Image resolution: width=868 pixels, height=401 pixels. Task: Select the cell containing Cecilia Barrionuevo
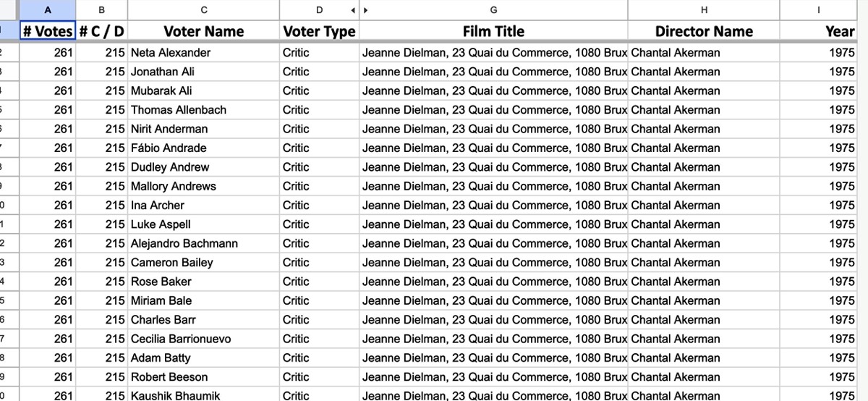click(x=204, y=339)
